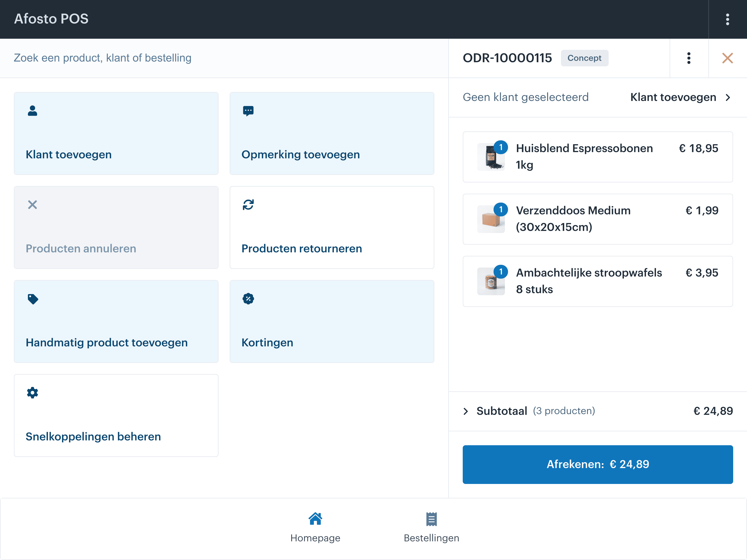Click the speech bubble icon for Opmerking toevoegen

(x=248, y=111)
